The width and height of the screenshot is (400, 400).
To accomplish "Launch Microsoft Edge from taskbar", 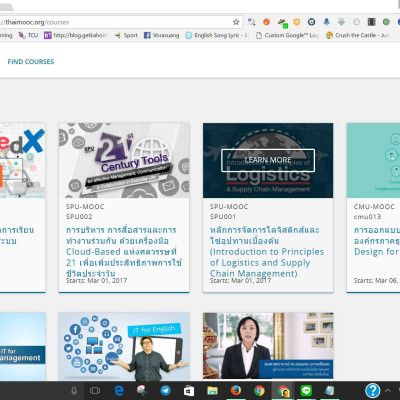I will pyautogui.click(x=119, y=390).
